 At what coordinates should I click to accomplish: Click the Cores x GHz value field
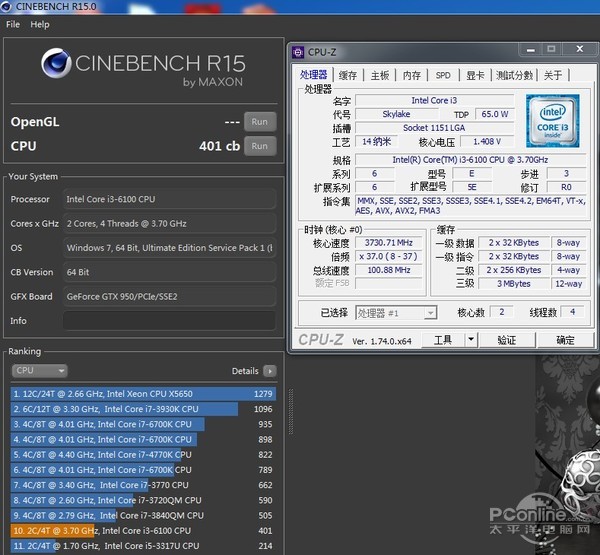(x=169, y=224)
